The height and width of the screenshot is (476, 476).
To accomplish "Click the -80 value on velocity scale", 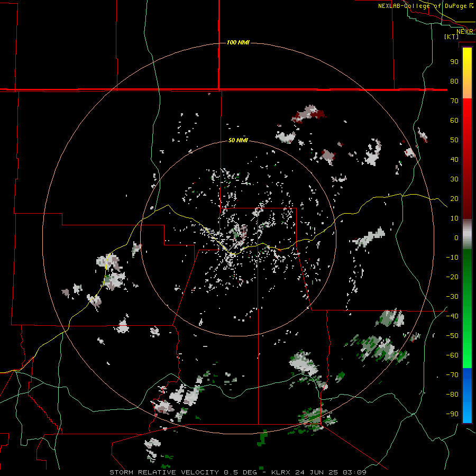I will click(x=452, y=395).
